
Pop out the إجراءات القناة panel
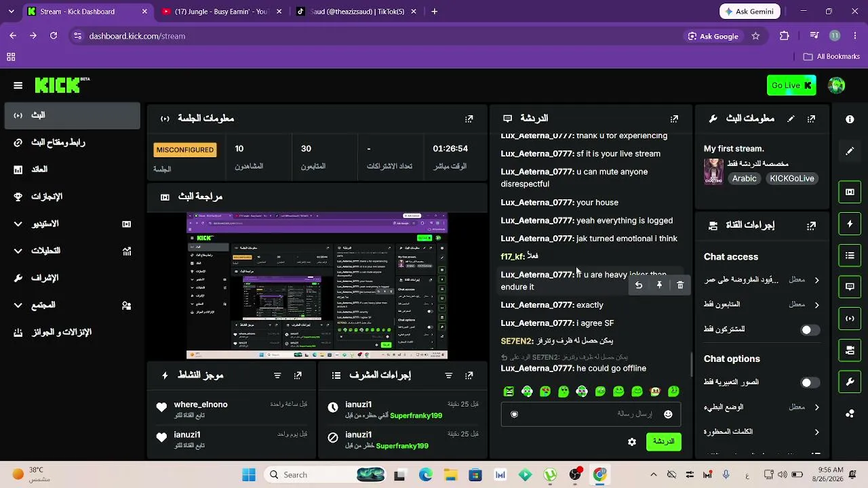811,226
